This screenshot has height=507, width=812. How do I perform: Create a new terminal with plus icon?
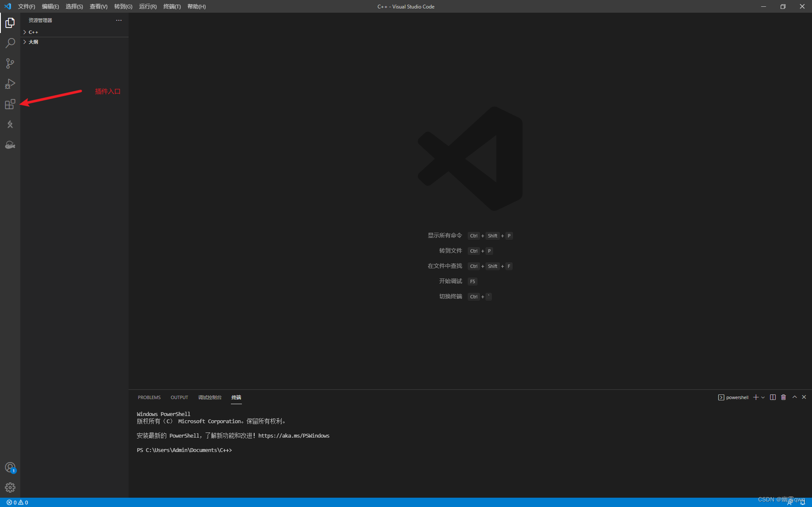(x=756, y=397)
